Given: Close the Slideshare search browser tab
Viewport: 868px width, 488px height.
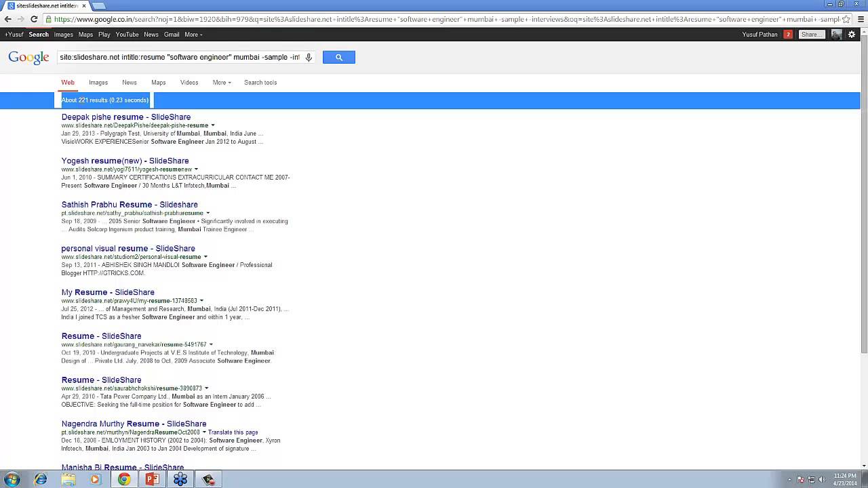Looking at the screenshot, I should click(x=85, y=5).
